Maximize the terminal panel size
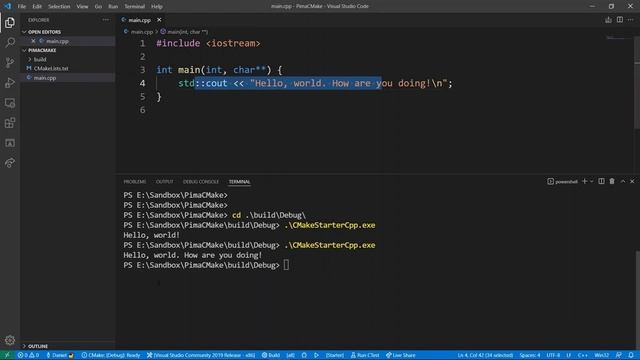This screenshot has width=640, height=360. tap(623, 181)
